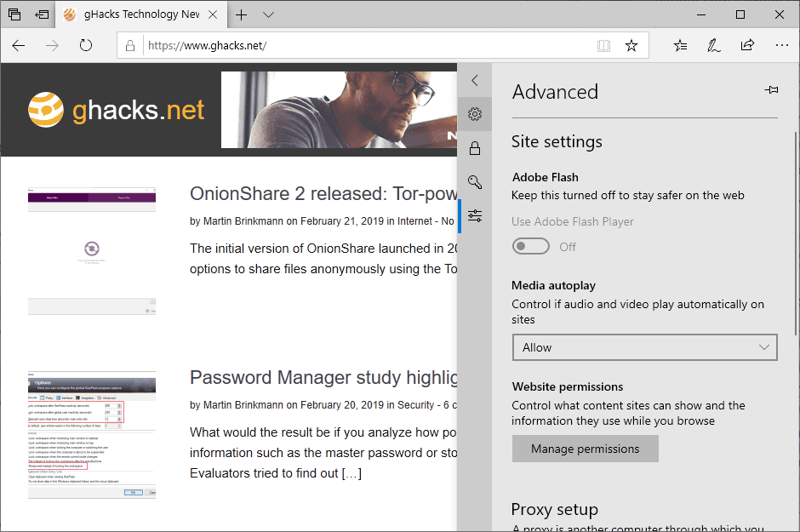This screenshot has height=532, width=800.
Task: Open Settings and more ellipsis menu
Action: pos(781,45)
